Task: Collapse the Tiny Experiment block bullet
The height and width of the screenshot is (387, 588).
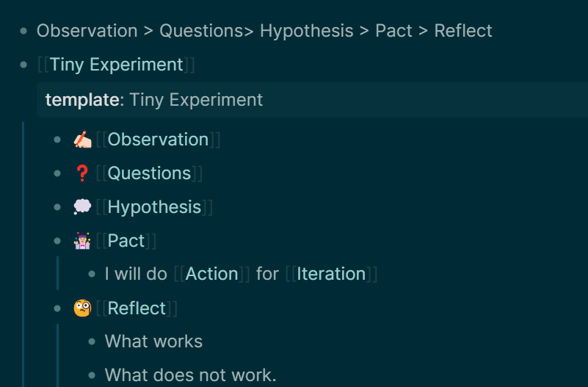Action: tap(23, 65)
